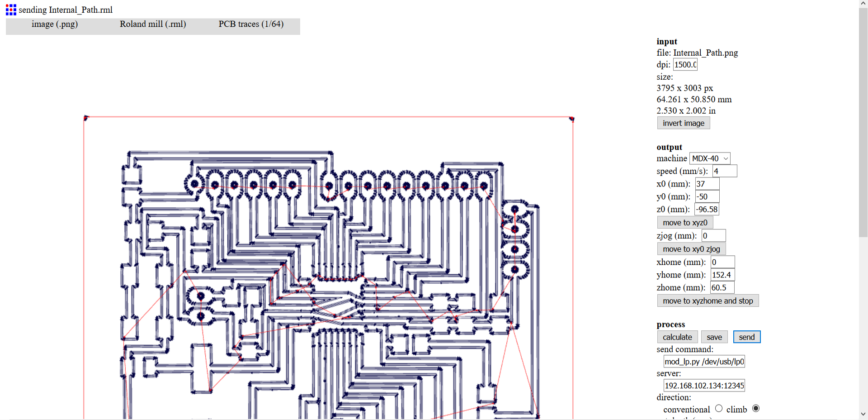This screenshot has height=420, width=868.
Task: Click the zjog (mm) field
Action: (x=713, y=235)
